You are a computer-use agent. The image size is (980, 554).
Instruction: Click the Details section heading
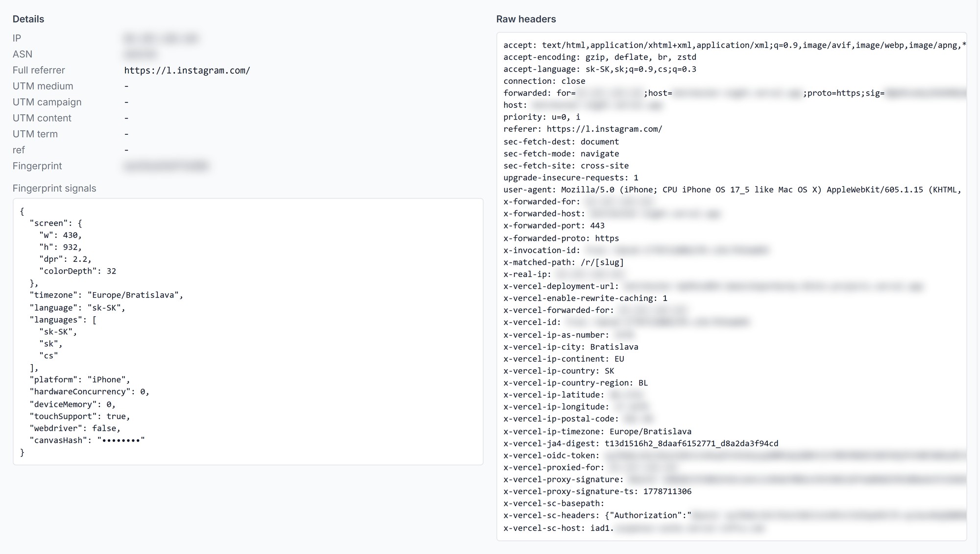28,19
